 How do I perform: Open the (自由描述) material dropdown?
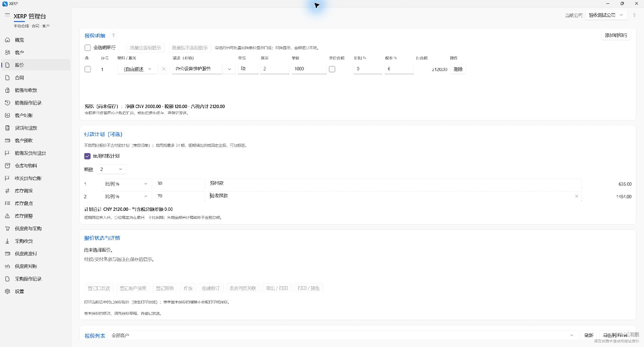coord(137,69)
